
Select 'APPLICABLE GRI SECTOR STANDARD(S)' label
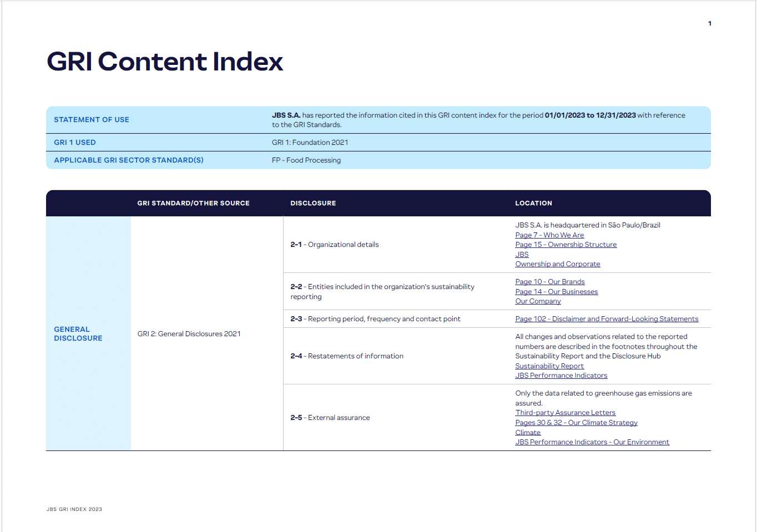tap(129, 160)
